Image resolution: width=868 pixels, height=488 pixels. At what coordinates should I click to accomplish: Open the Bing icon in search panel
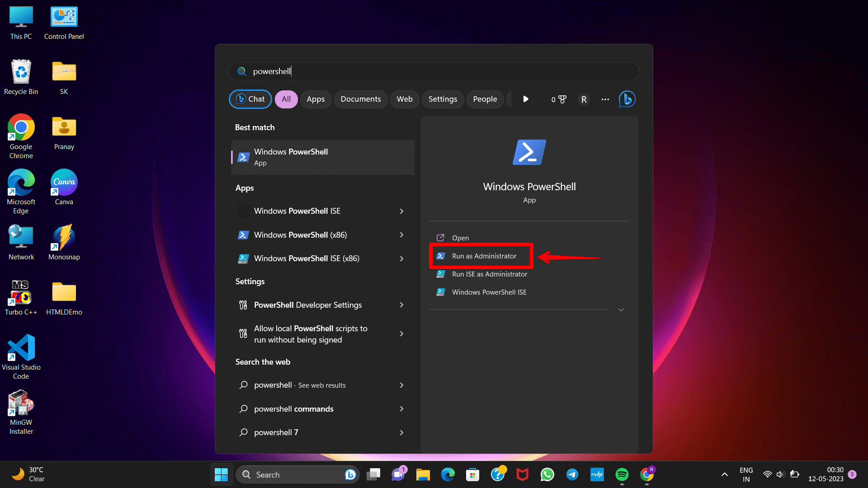[x=627, y=99]
